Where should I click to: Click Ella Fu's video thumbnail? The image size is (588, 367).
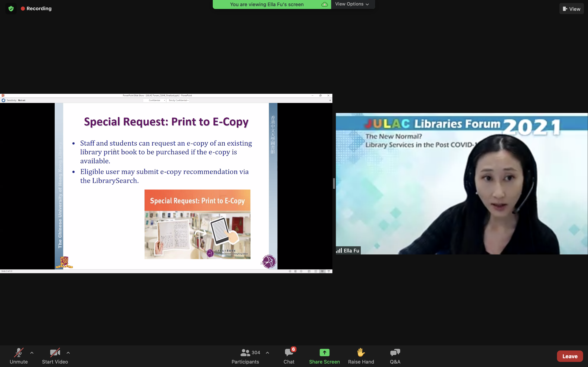462,183
